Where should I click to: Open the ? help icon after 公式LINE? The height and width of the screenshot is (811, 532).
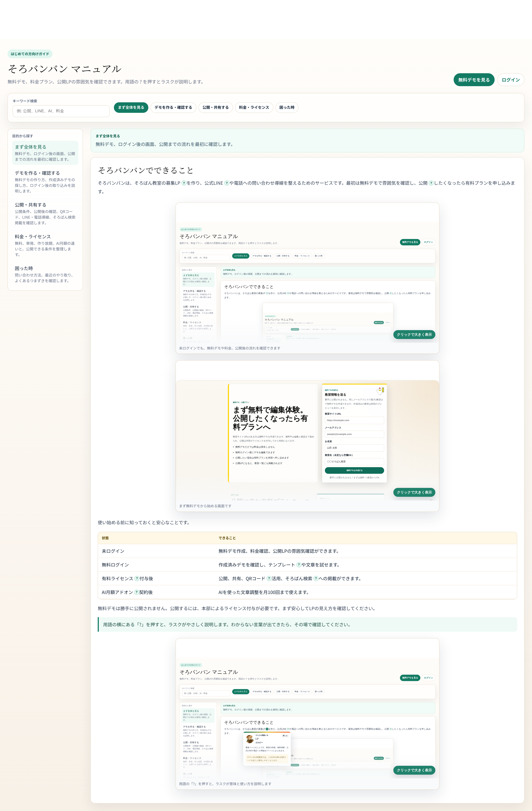click(227, 183)
